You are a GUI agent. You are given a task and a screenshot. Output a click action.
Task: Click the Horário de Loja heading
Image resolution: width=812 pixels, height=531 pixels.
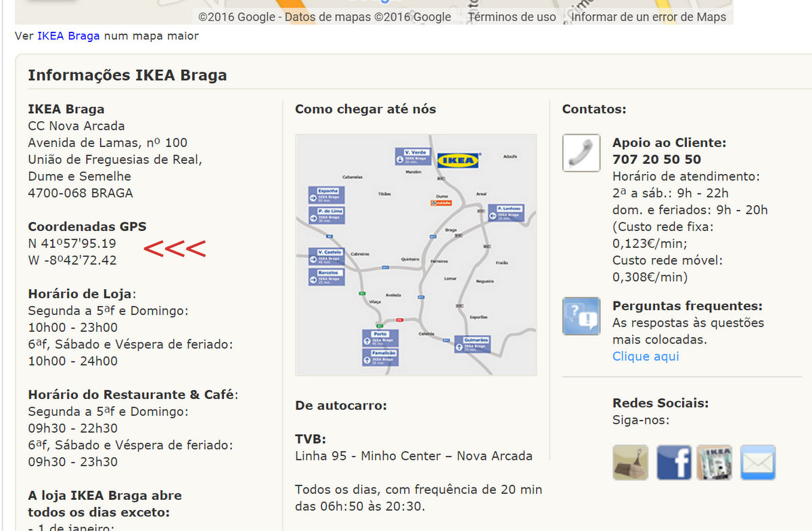[82, 294]
